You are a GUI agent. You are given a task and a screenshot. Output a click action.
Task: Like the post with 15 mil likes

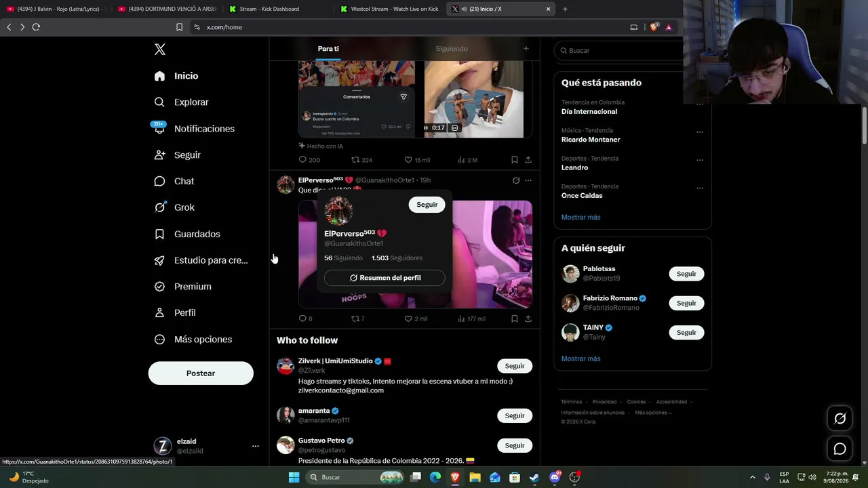pyautogui.click(x=417, y=160)
